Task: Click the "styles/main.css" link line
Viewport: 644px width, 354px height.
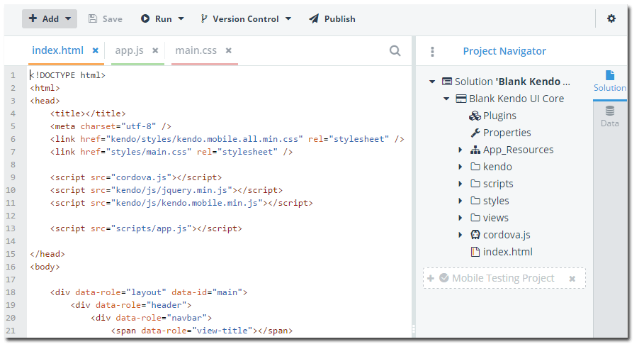Action: click(171, 152)
